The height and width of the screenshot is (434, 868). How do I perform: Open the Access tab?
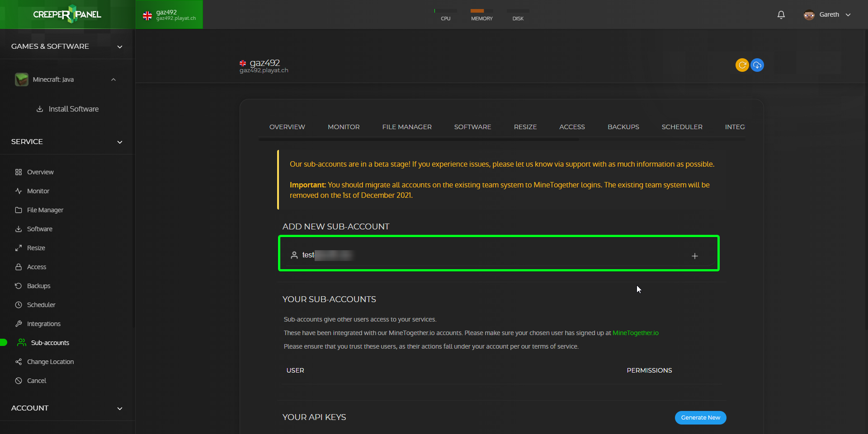click(x=572, y=127)
